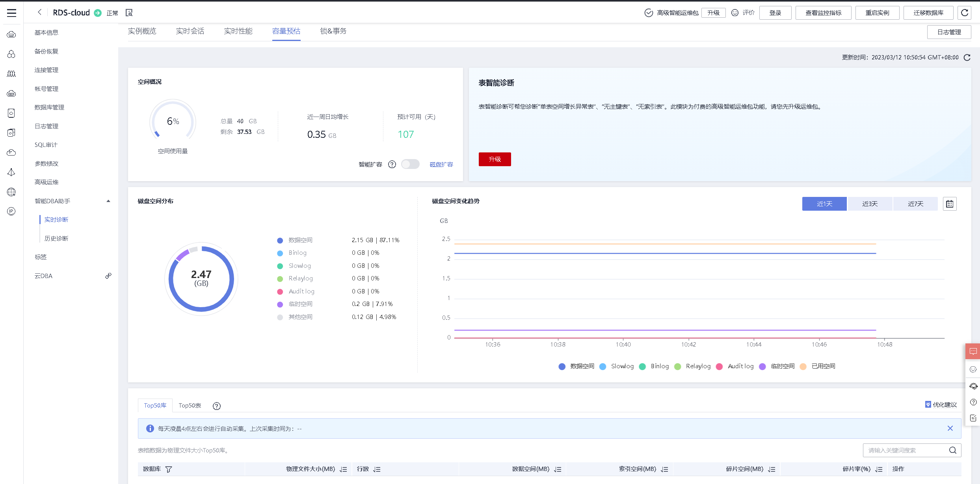
Task: Collapse the 智能DBA助手 menu
Action: click(x=108, y=201)
